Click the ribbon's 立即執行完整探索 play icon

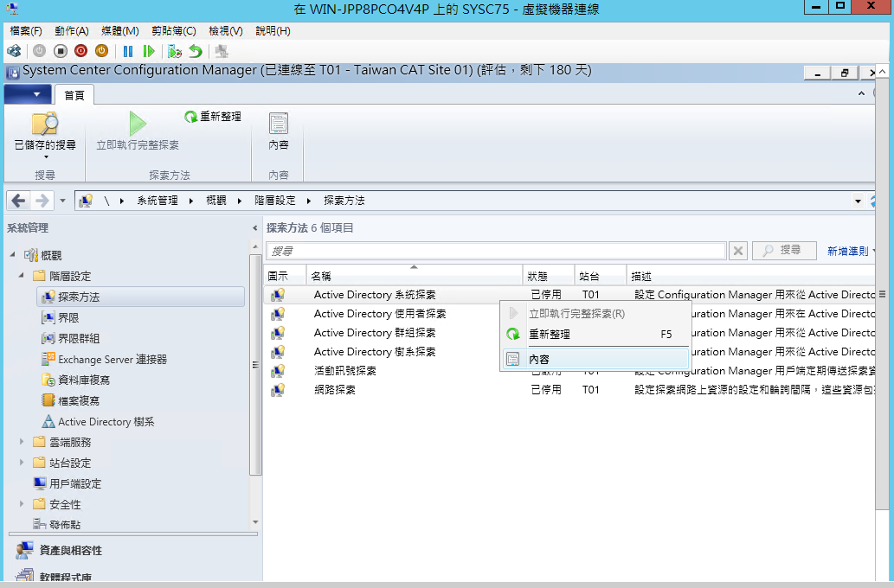[x=138, y=123]
